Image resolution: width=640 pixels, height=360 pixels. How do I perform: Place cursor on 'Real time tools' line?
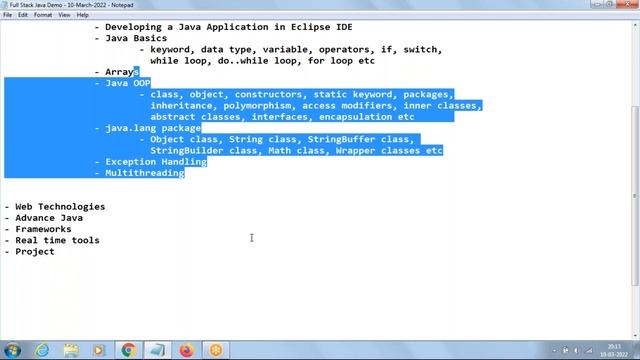point(57,240)
